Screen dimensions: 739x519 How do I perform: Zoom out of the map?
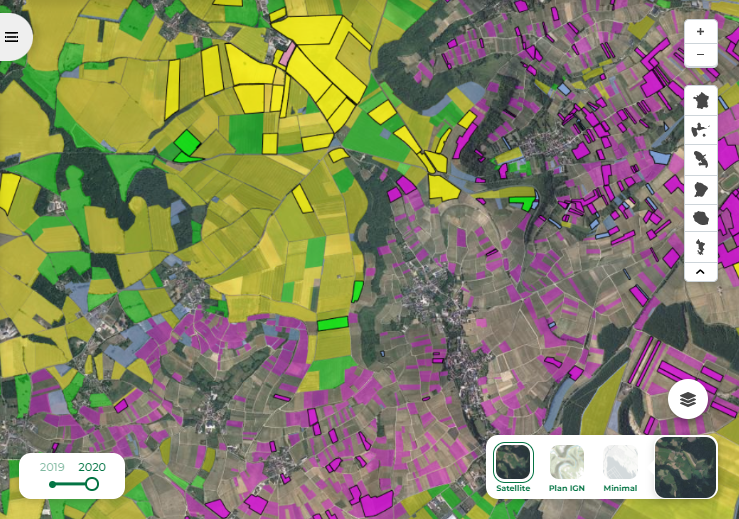pyautogui.click(x=700, y=54)
